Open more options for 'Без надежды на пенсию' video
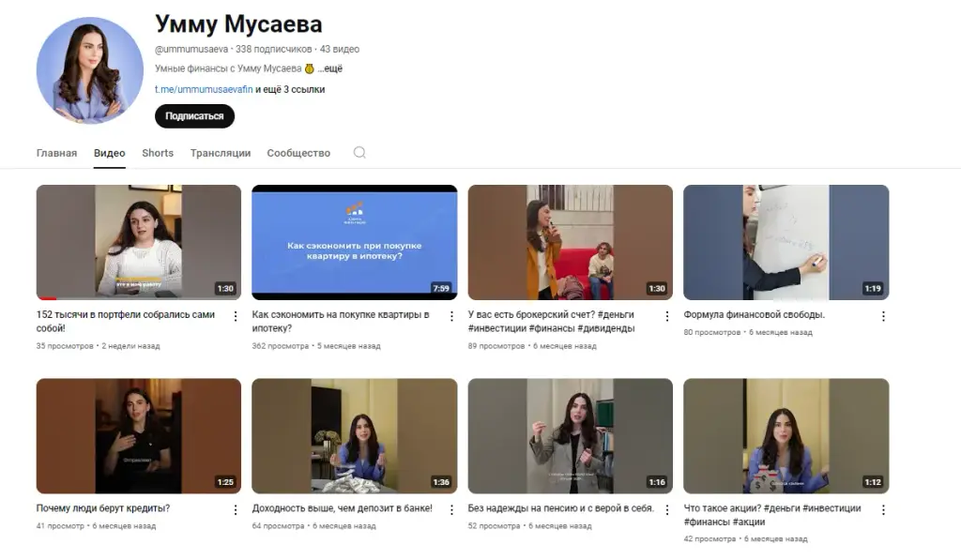 (667, 509)
